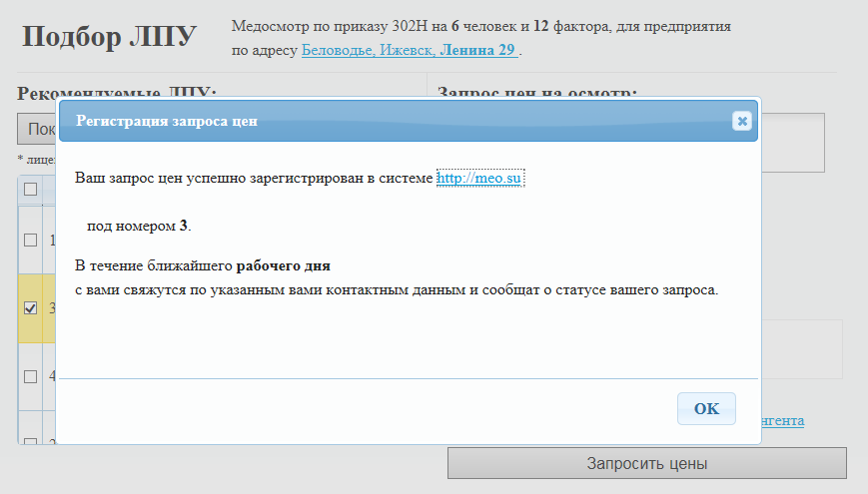This screenshot has height=494, width=868.
Task: Click the Подбор ЛПУ page title
Action: [x=109, y=38]
